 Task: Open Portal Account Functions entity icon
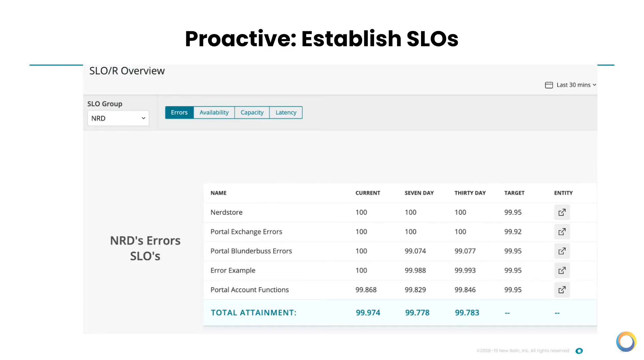pos(562,290)
